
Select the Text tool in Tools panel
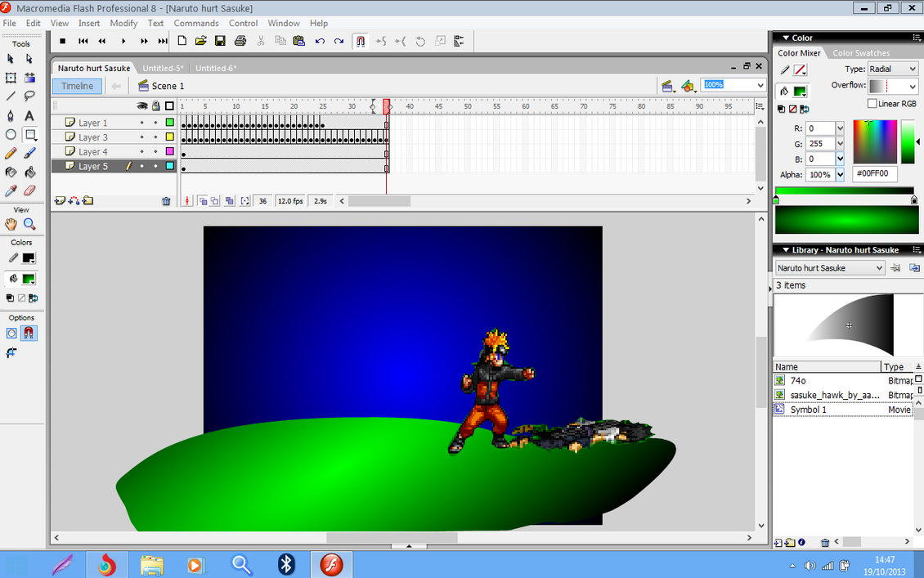coord(29,115)
